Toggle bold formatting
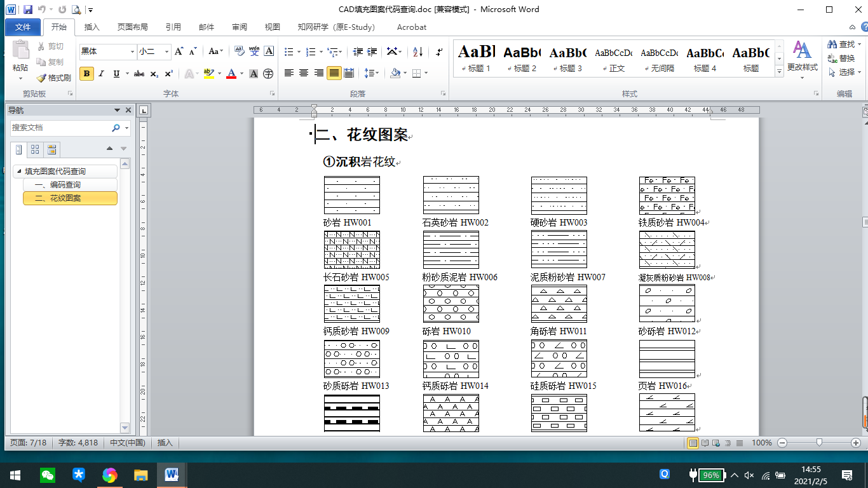 (86, 74)
